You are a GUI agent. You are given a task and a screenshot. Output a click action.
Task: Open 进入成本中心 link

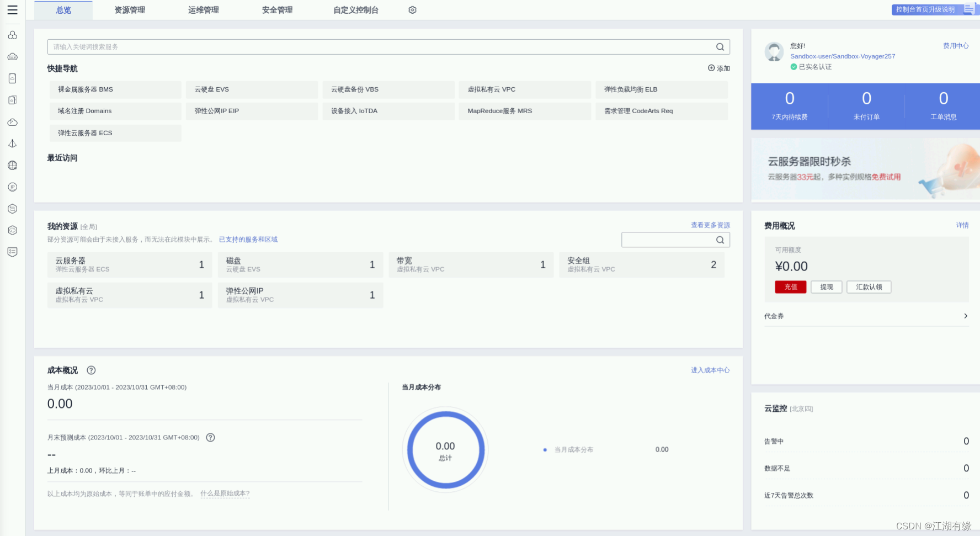point(711,370)
